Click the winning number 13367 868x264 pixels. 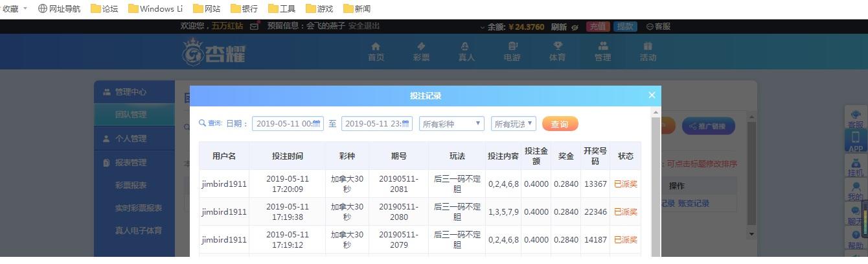point(595,184)
